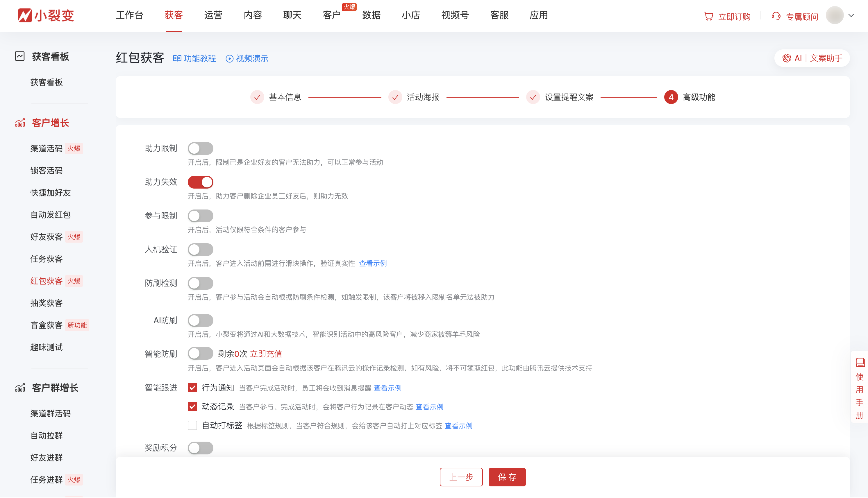868x498 pixels.
Task: Enable the 防刷检测 toggle
Action: point(201,283)
